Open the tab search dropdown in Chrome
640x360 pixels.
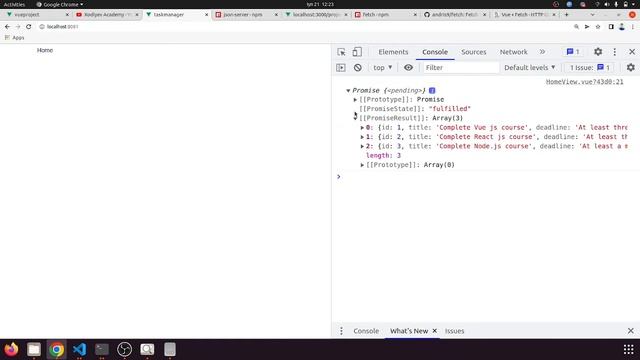(x=592, y=15)
